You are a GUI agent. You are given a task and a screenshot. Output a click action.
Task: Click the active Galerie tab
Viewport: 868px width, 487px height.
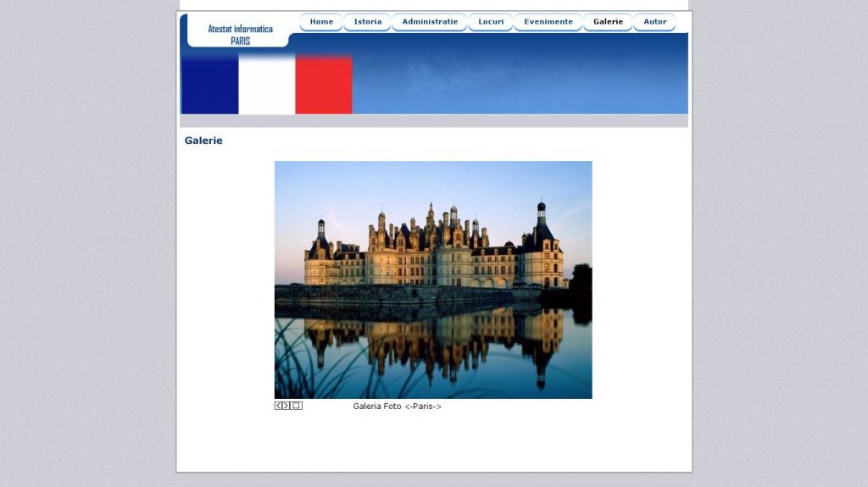tap(608, 22)
